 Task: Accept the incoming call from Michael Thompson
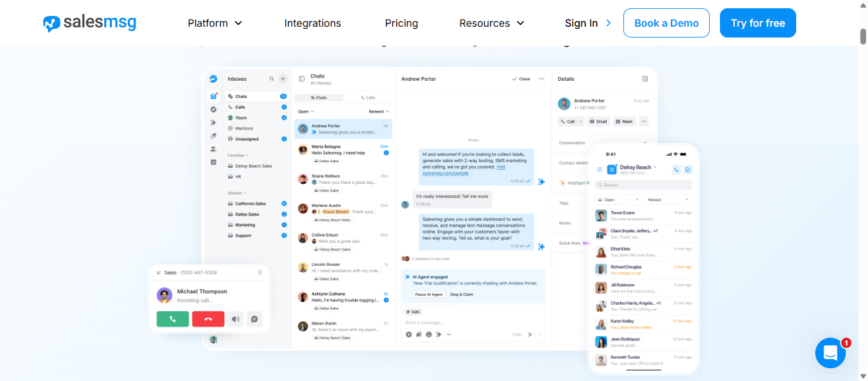point(172,319)
